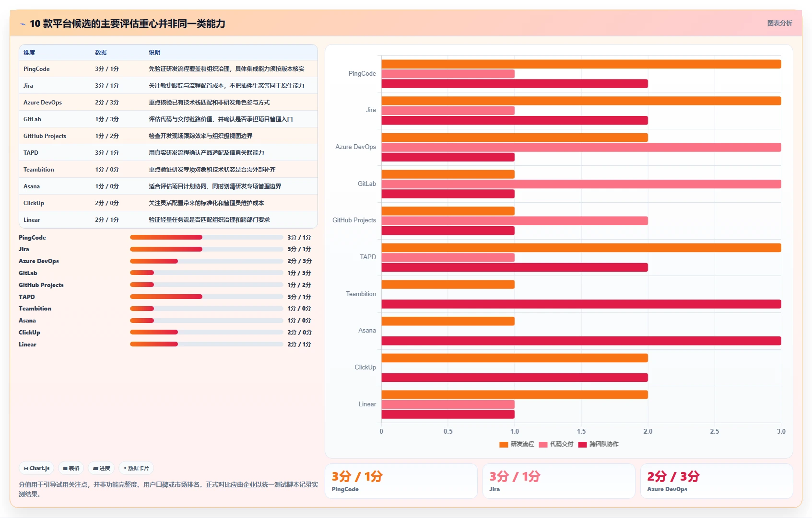The height and width of the screenshot is (518, 812).
Task: Toggle the 代码交付 legend series
Action: click(556, 444)
